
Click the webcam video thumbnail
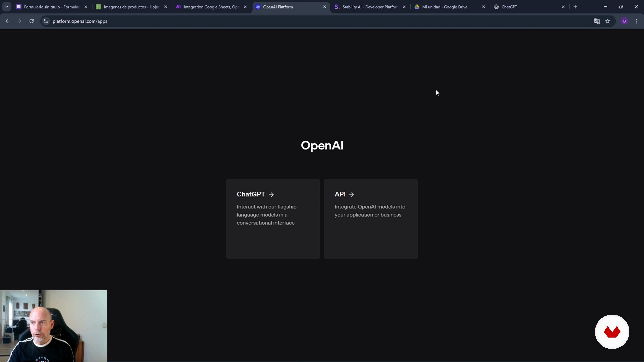53,326
